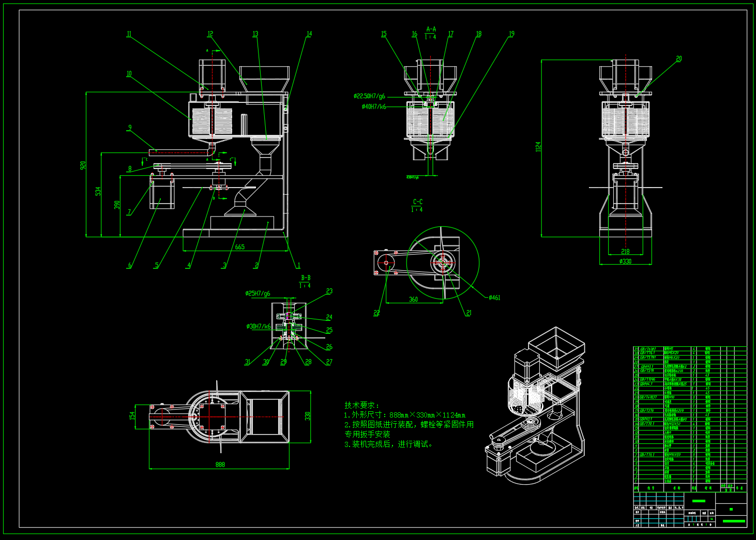Screen dimensions: 756x540
Task: Select the 390 vertical dimension text
Action: coord(117,205)
